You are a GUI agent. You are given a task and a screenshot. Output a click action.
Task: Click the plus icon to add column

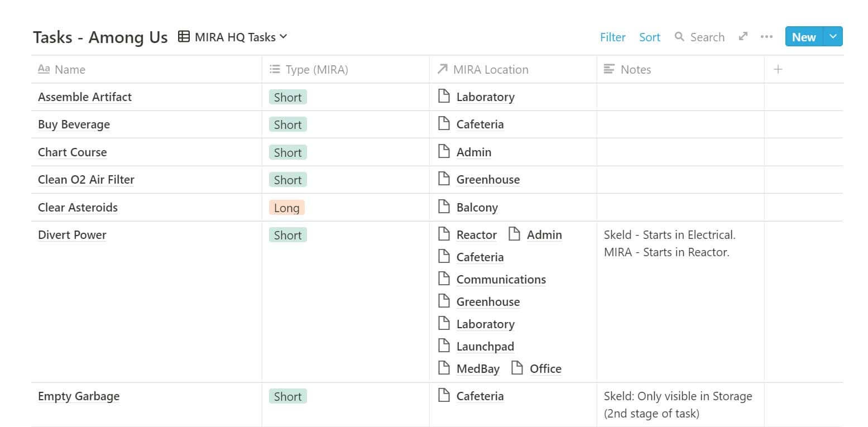pyautogui.click(x=778, y=69)
